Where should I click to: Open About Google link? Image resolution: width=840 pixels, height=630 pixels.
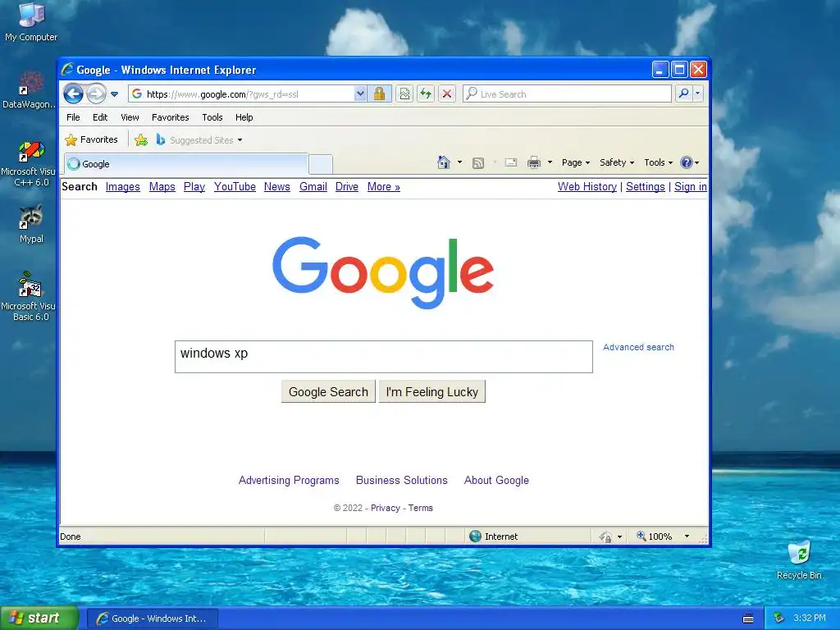click(496, 480)
